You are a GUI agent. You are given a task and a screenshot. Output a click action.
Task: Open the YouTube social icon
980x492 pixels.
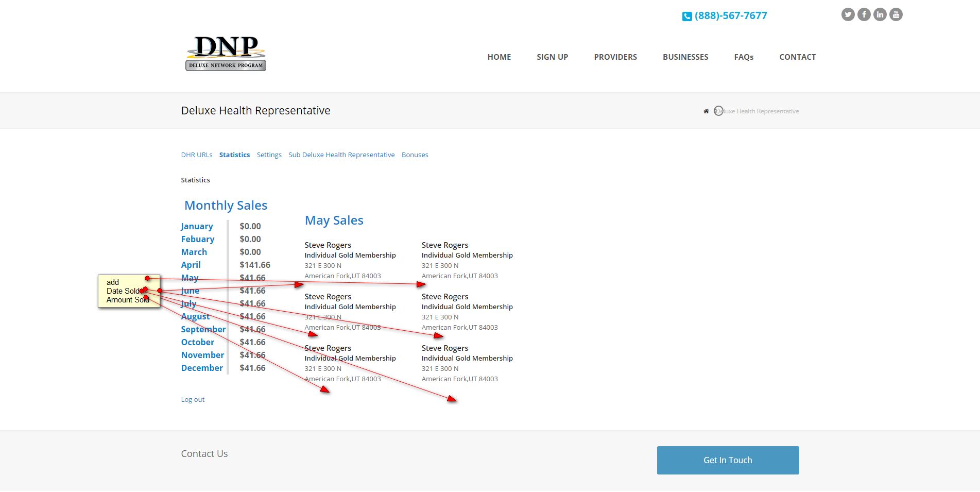click(x=896, y=14)
